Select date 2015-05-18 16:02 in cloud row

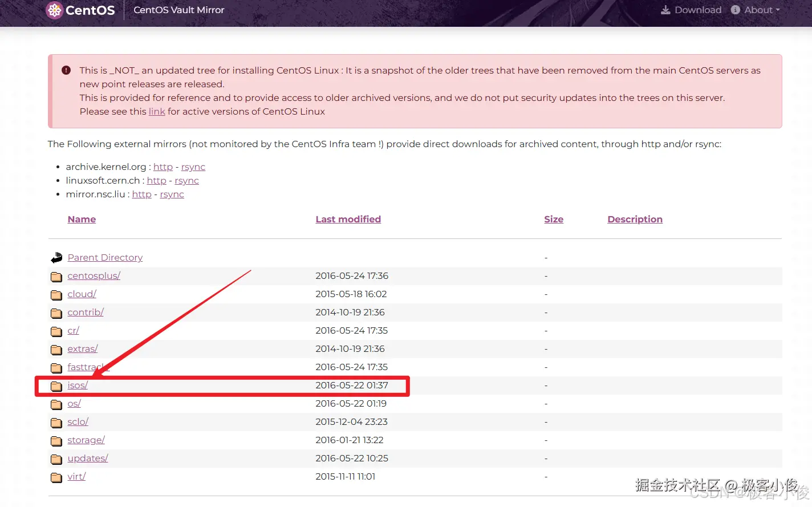(351, 294)
